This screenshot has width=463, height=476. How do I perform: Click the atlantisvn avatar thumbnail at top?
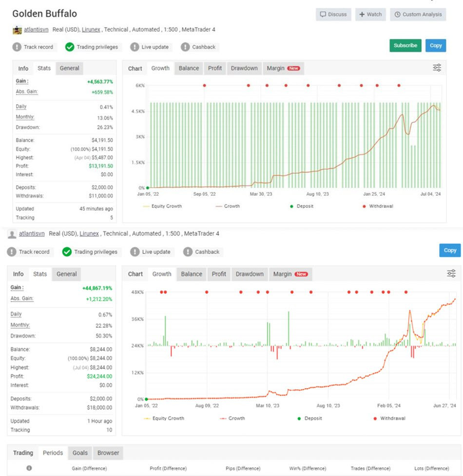click(17, 30)
